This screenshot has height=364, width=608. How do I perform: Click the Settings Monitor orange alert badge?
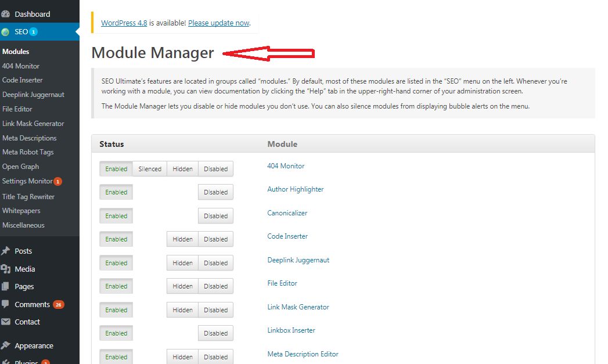coord(57,181)
